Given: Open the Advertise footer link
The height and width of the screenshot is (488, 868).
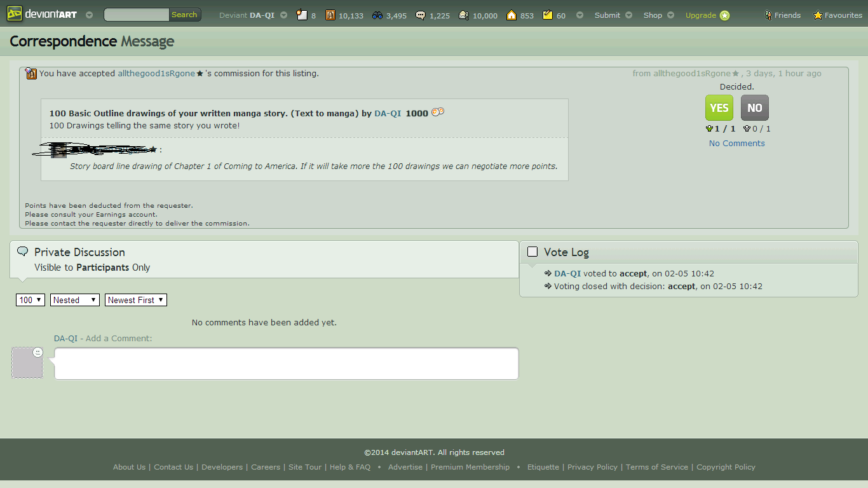Looking at the screenshot, I should [405, 467].
